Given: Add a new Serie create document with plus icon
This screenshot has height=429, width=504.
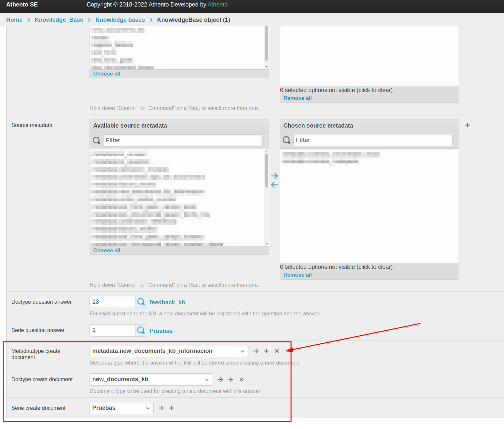Looking at the screenshot, I should pyautogui.click(x=172, y=408).
